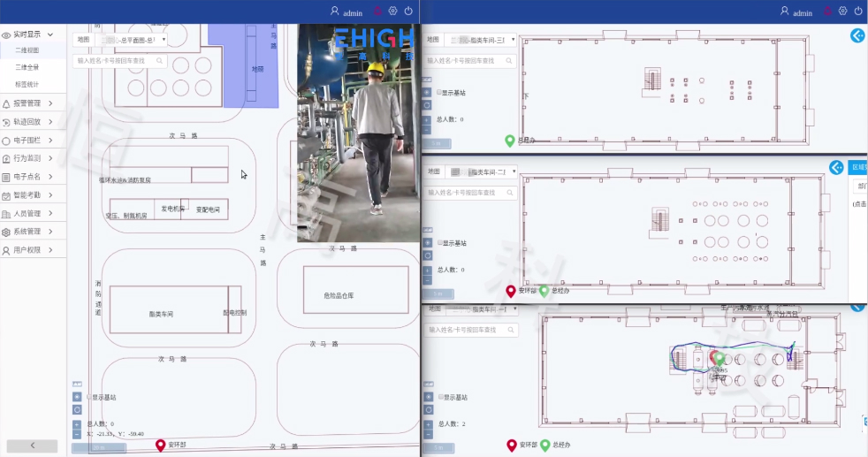The width and height of the screenshot is (868, 457).
Task: Click red 安环部 marker in second-floor map
Action: (x=511, y=291)
